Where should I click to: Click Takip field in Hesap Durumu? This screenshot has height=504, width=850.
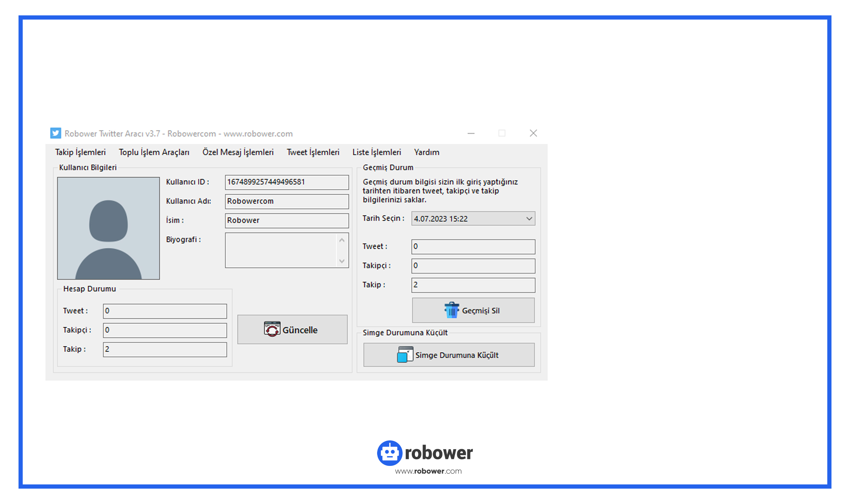tap(165, 350)
